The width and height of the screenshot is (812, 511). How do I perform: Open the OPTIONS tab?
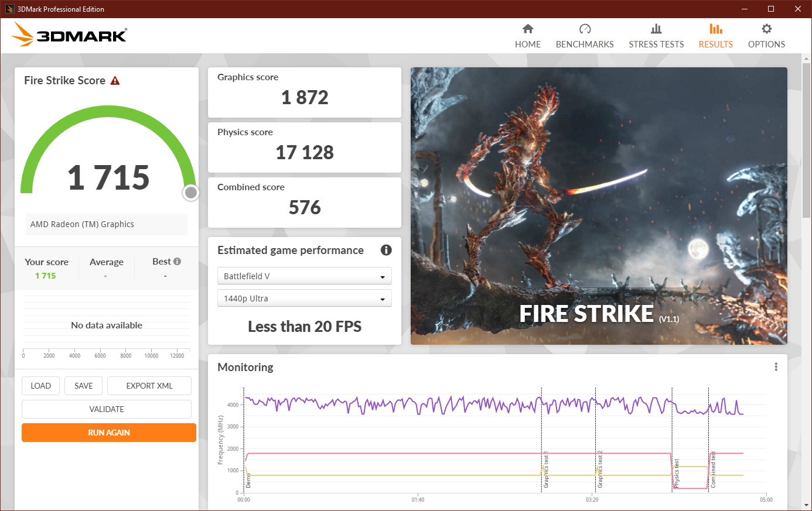click(x=766, y=36)
